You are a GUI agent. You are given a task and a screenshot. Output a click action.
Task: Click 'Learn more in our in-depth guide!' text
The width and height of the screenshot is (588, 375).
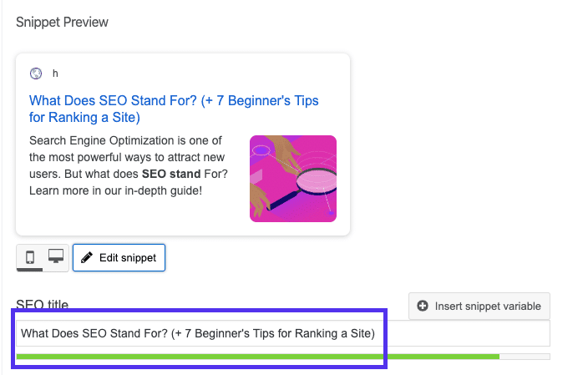pyautogui.click(x=115, y=190)
